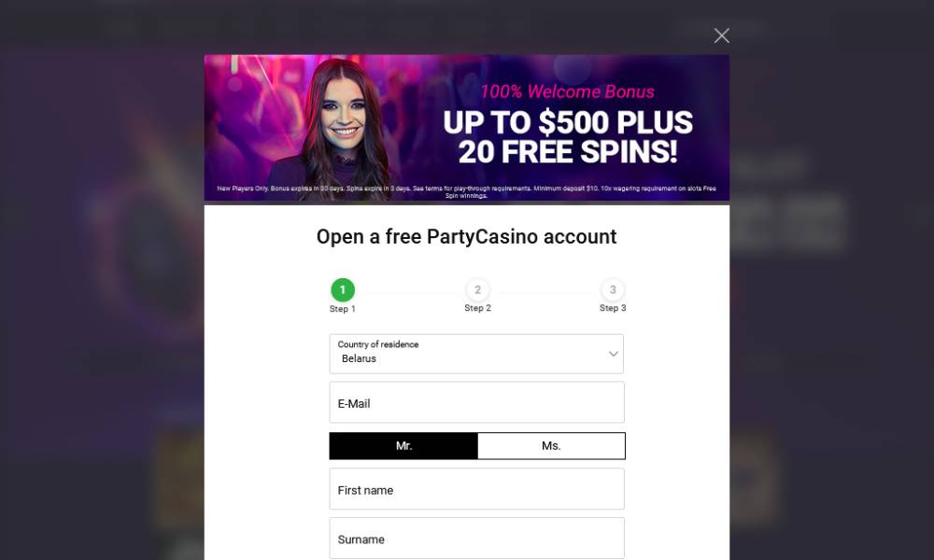Select the Mr. title option

(x=403, y=446)
